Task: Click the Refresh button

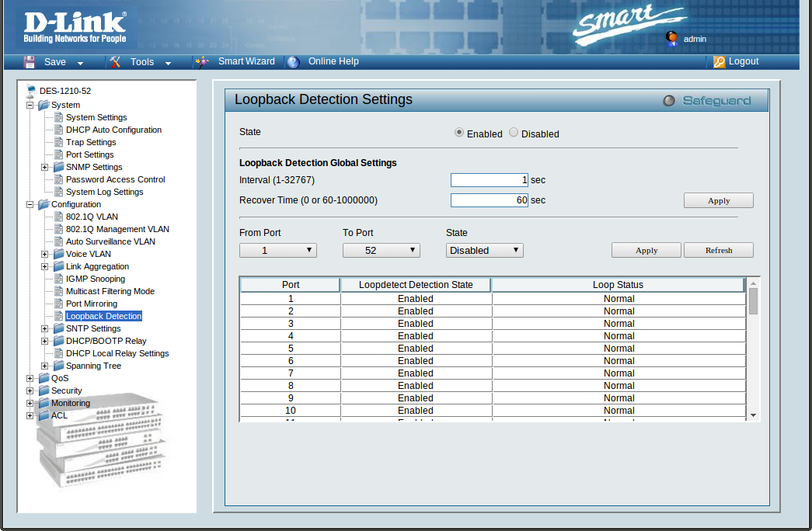Action: pyautogui.click(x=719, y=250)
